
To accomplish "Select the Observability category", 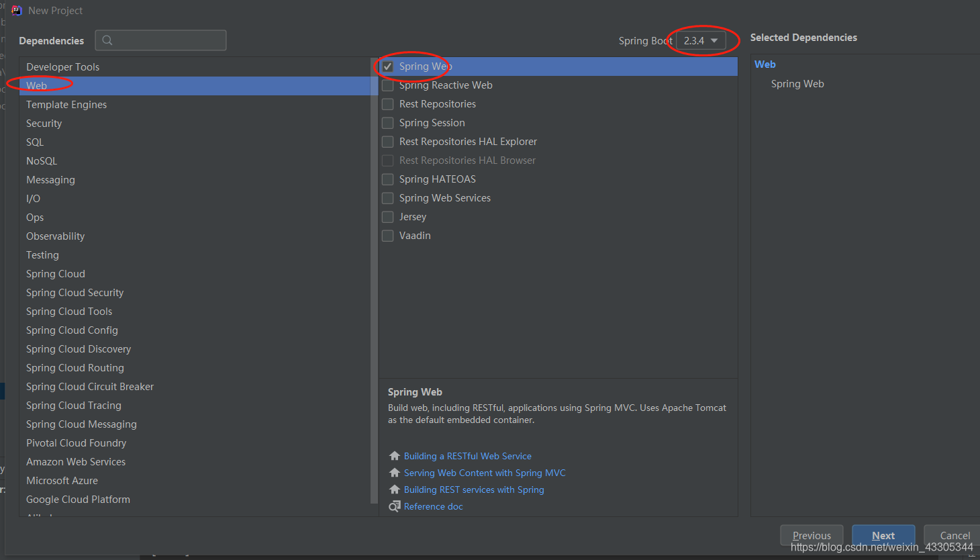I will [x=195, y=236].
